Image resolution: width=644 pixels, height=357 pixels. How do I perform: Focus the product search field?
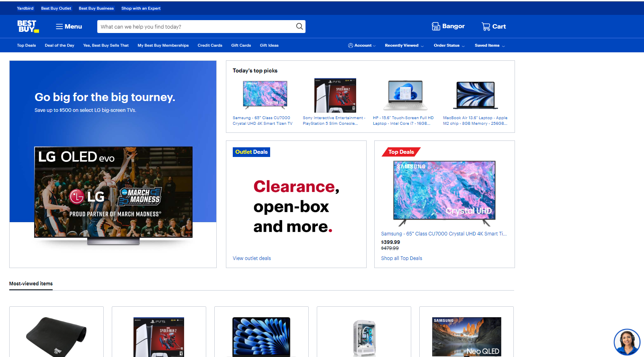click(196, 27)
